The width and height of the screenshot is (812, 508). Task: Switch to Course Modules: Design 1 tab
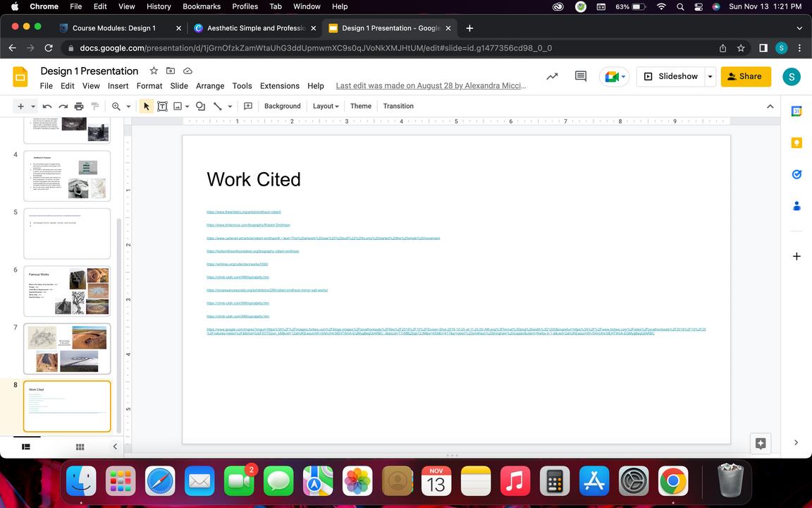click(x=114, y=28)
